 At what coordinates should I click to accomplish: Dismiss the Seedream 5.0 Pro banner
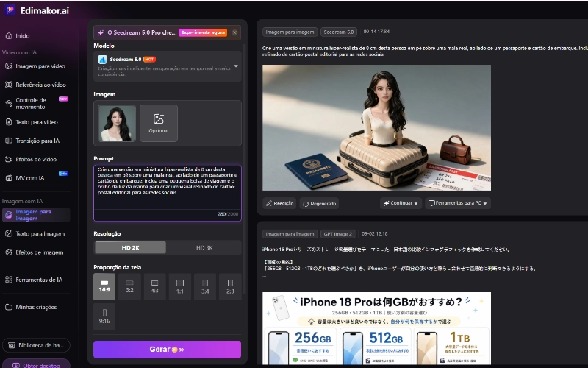click(234, 32)
